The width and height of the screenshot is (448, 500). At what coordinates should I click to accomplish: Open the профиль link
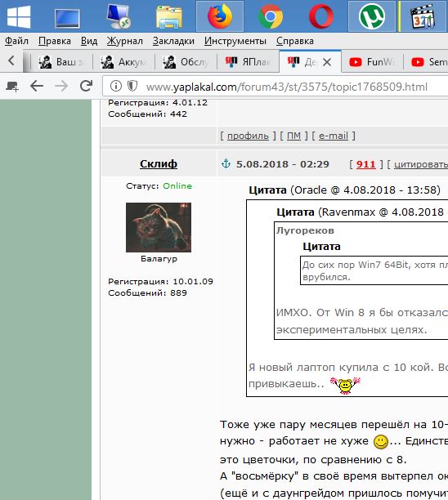coord(248,136)
